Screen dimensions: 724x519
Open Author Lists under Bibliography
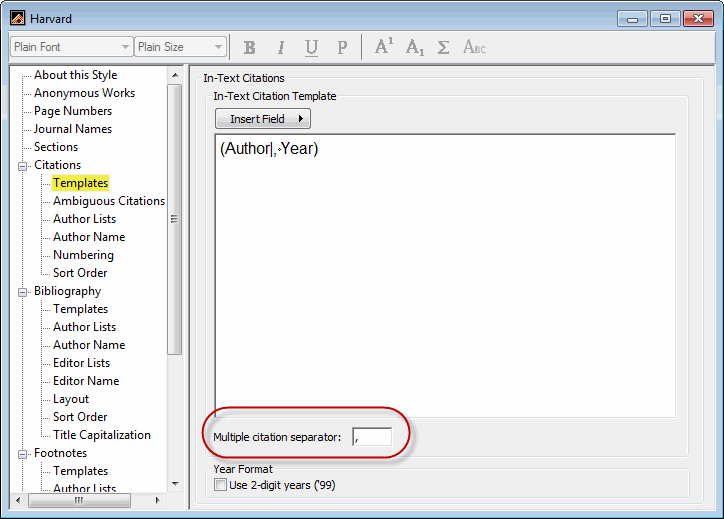[84, 327]
